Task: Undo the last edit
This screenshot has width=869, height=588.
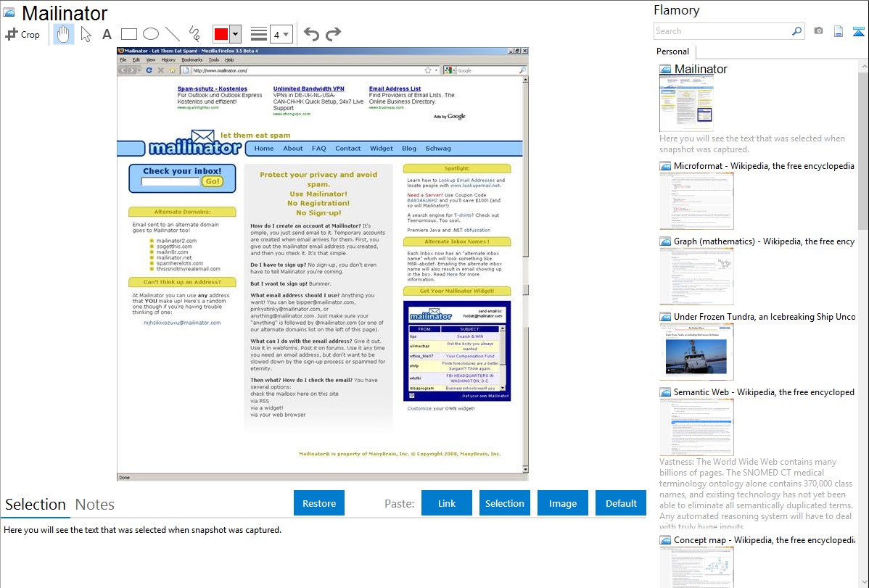Action: click(311, 34)
